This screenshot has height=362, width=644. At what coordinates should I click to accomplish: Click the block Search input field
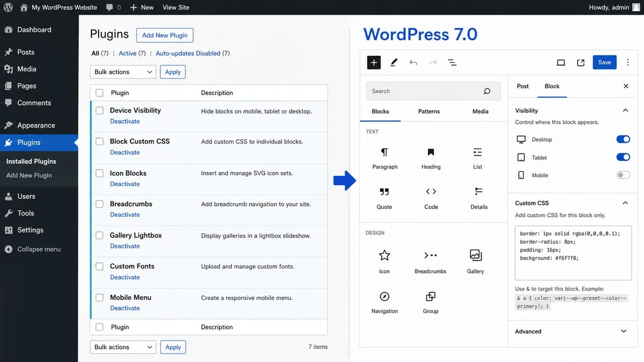(x=433, y=91)
